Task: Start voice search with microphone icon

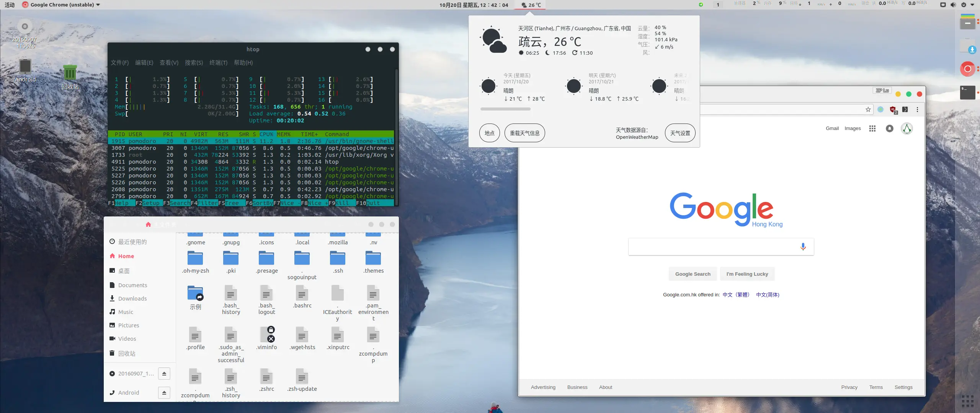Action: pos(803,247)
